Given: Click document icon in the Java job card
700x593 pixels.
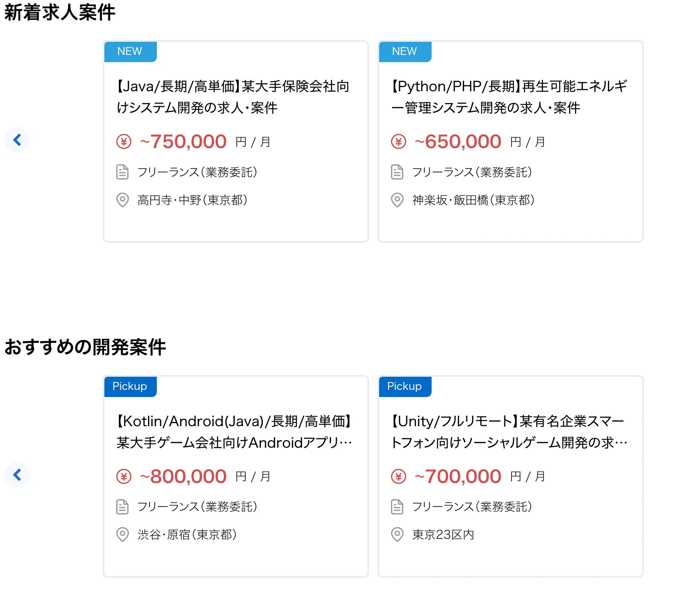Looking at the screenshot, I should 123,172.
